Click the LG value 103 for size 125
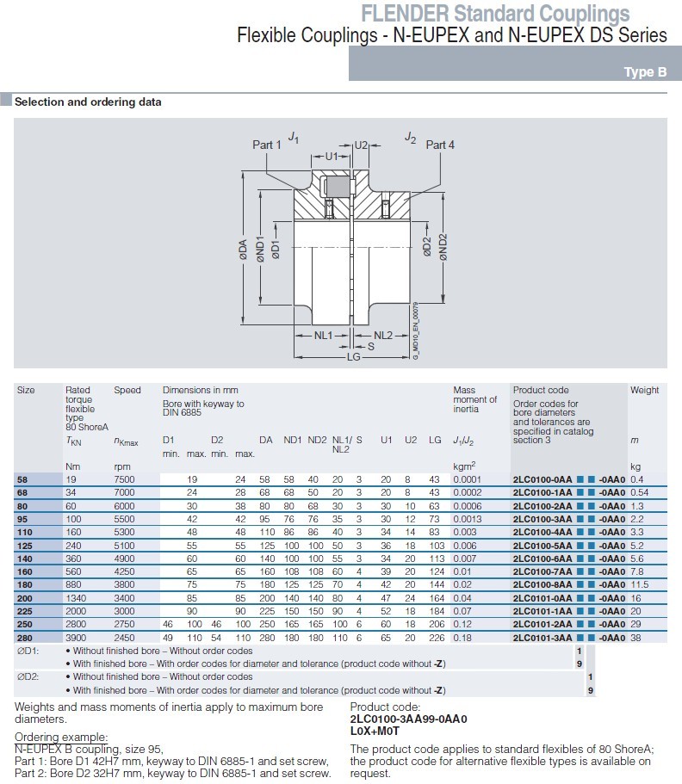 click(437, 546)
